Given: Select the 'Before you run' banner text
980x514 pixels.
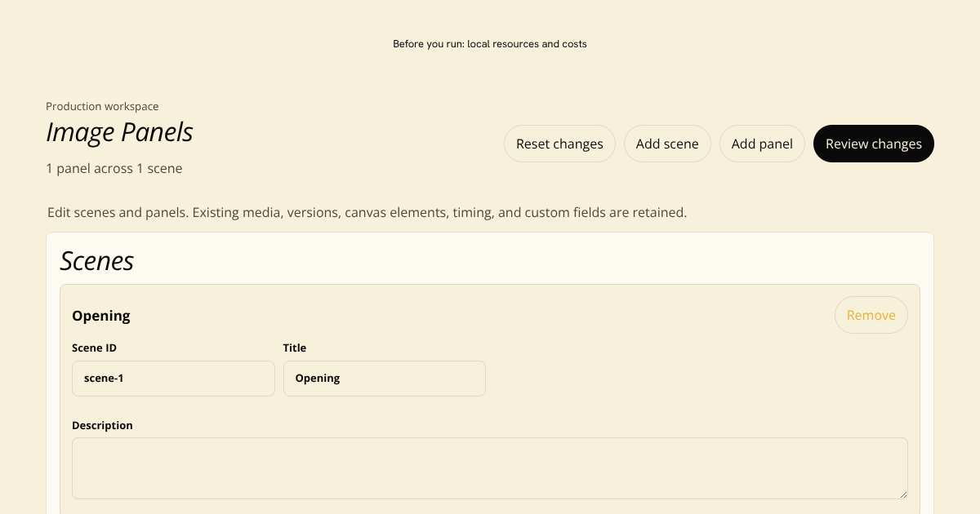Looking at the screenshot, I should pyautogui.click(x=490, y=44).
